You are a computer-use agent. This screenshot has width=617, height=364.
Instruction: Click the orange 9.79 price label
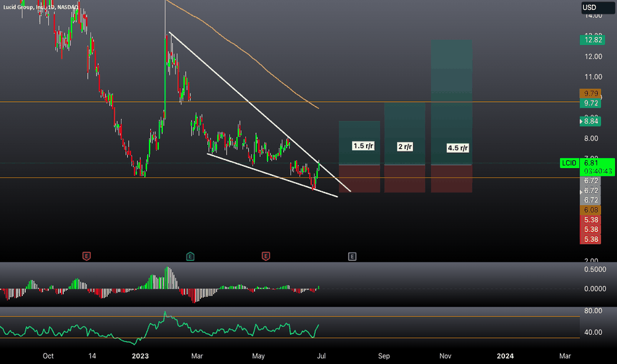(x=591, y=93)
